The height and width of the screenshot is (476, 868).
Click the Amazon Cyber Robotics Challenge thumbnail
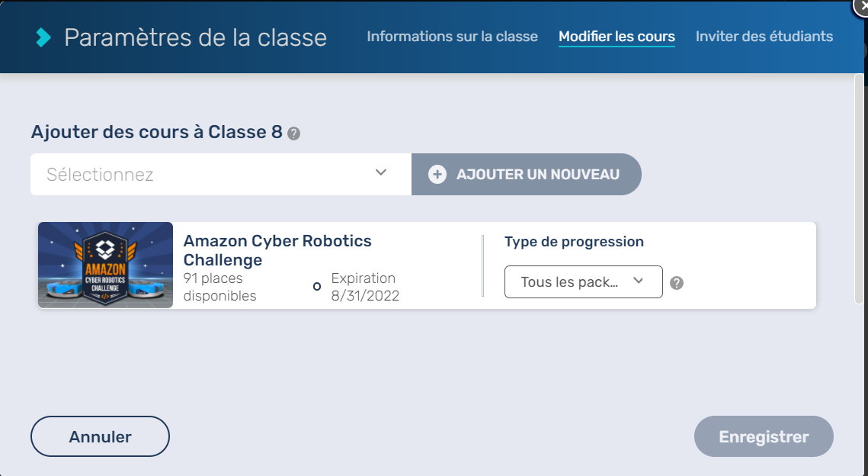105,265
